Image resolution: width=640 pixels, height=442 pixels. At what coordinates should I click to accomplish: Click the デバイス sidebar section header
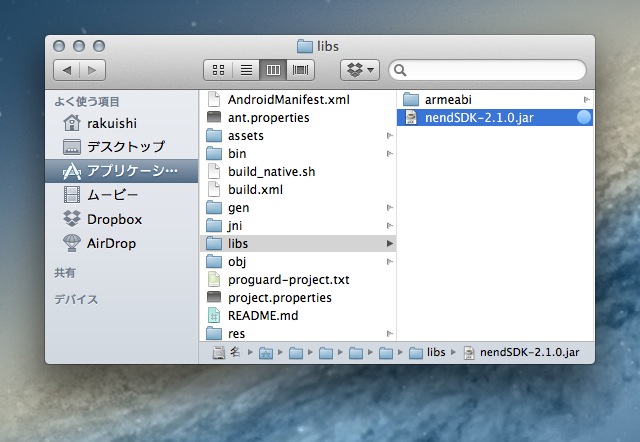[76, 300]
